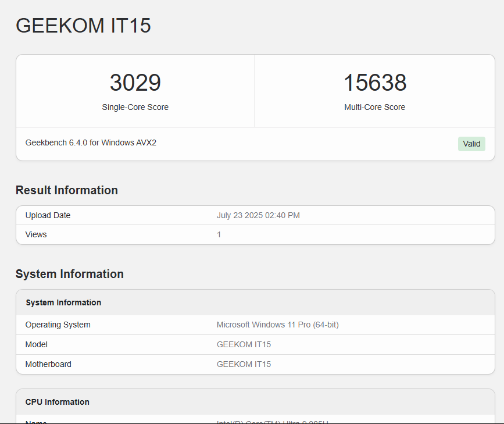Click the System Information table header row
The width and height of the screenshot is (504, 424).
(256, 302)
